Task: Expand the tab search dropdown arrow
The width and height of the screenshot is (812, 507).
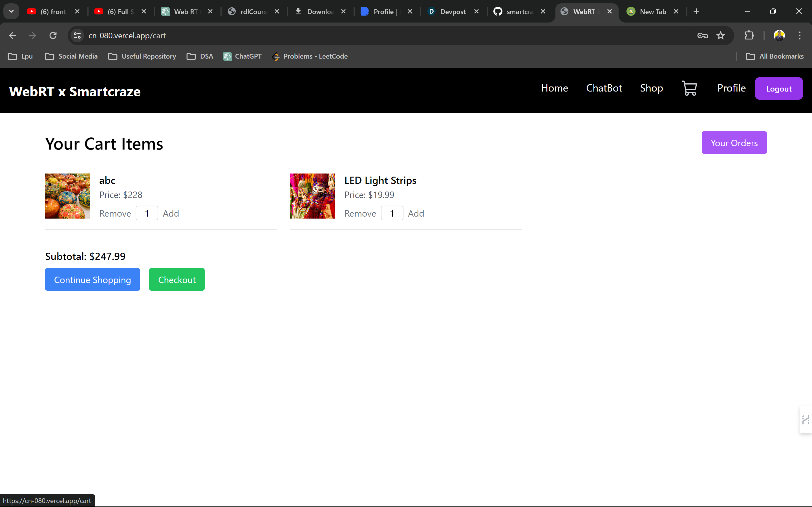Action: [x=11, y=11]
